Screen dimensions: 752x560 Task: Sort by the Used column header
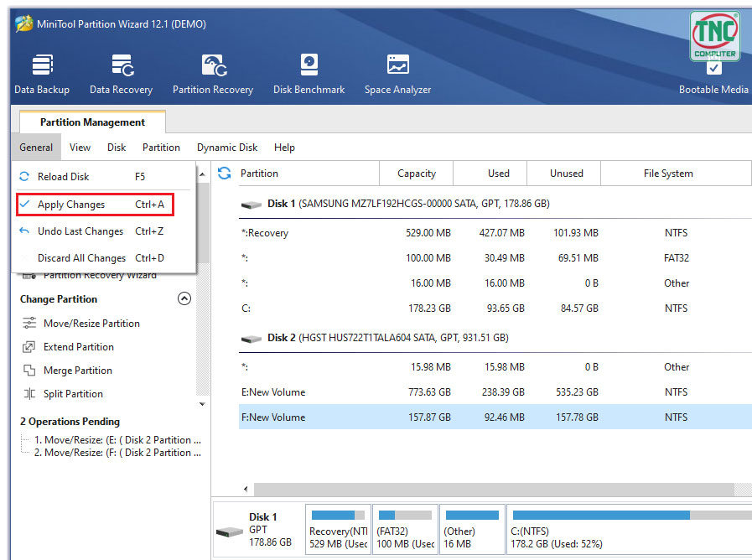point(490,173)
